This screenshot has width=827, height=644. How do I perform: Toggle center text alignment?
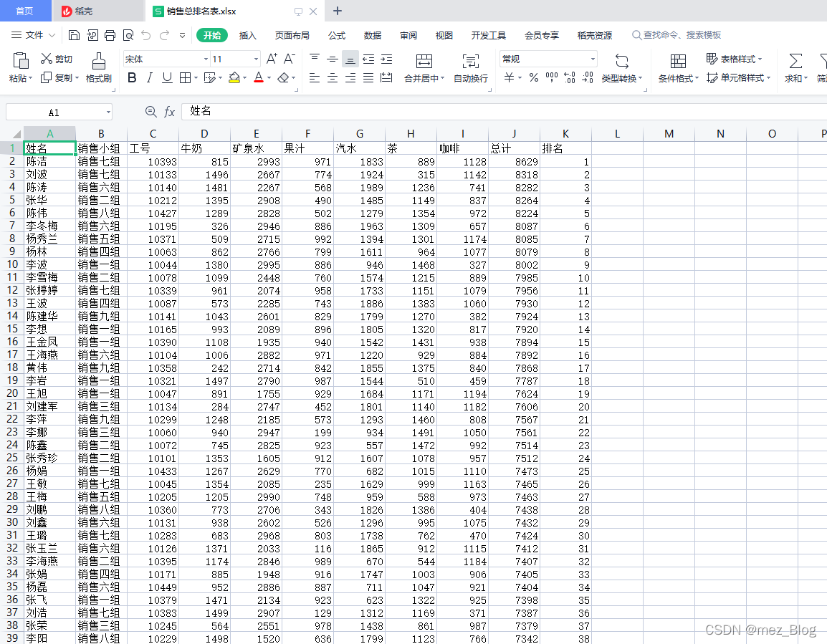pos(333,78)
